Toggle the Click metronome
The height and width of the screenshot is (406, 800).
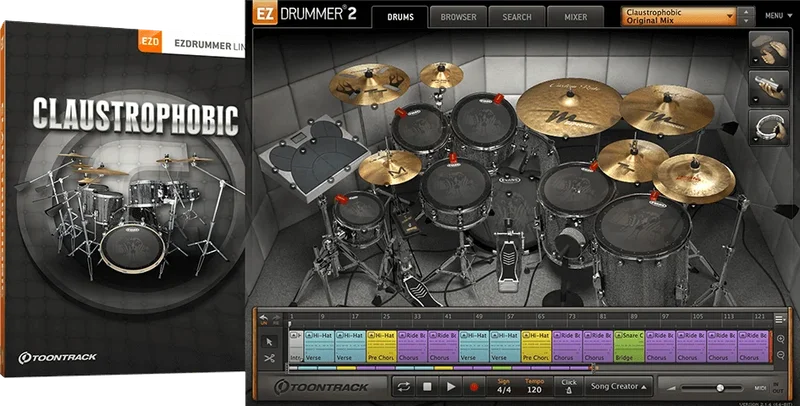coord(568,387)
